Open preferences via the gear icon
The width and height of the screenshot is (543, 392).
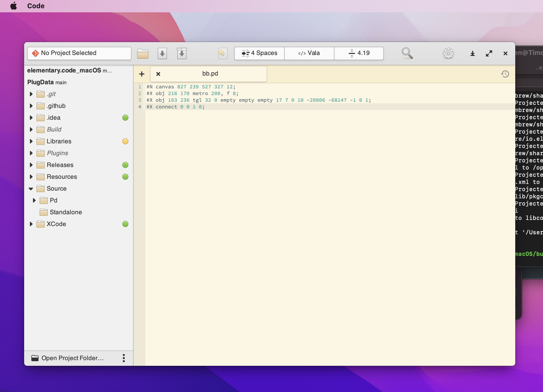[x=448, y=53]
